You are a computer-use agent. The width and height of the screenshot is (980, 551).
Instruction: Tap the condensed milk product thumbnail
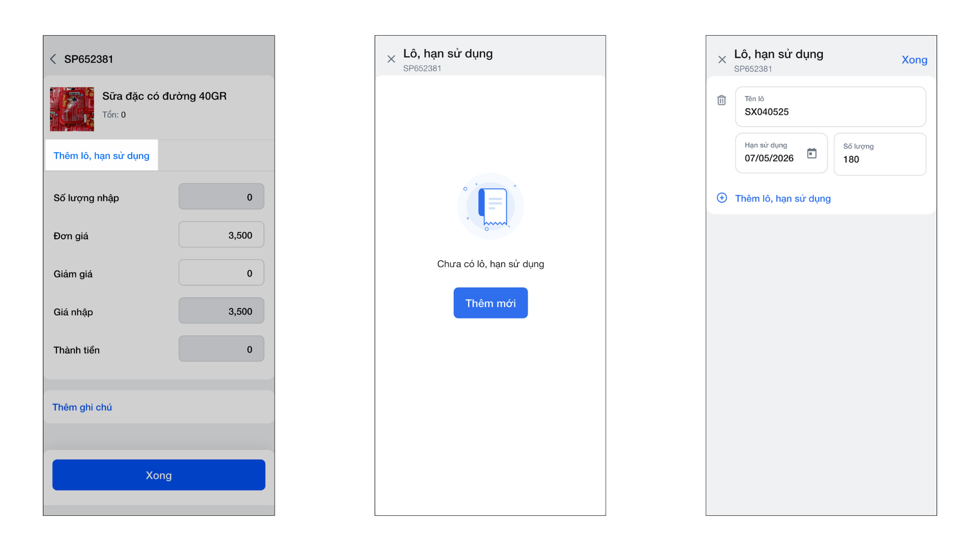[72, 109]
